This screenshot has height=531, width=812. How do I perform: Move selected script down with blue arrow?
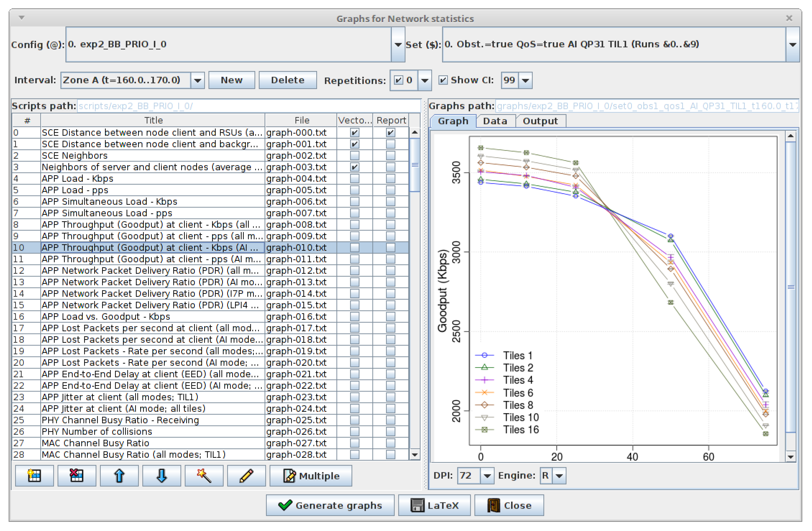[161, 475]
